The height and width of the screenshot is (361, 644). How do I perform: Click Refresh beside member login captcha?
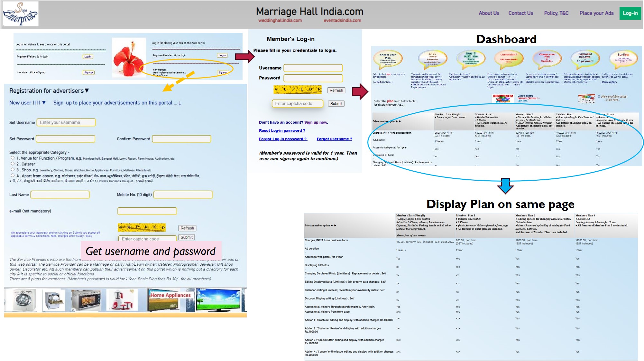pyautogui.click(x=336, y=90)
